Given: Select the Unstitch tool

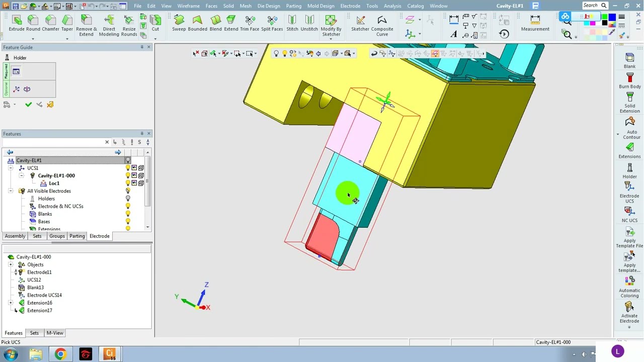Looking at the screenshot, I should (x=309, y=23).
